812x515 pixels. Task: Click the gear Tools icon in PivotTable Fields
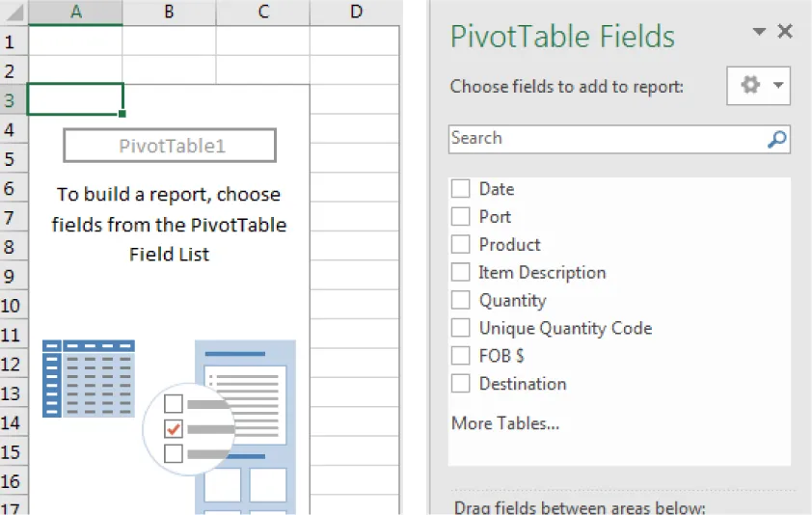point(749,86)
